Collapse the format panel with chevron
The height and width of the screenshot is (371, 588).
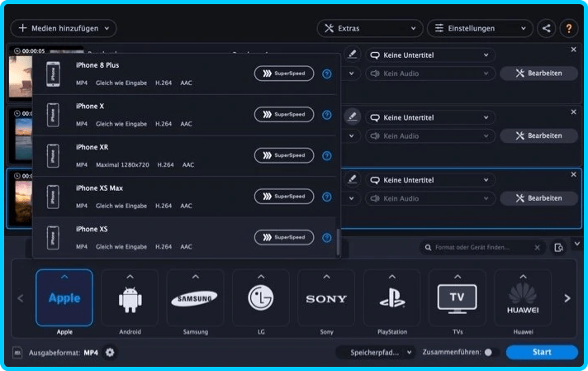pyautogui.click(x=577, y=244)
